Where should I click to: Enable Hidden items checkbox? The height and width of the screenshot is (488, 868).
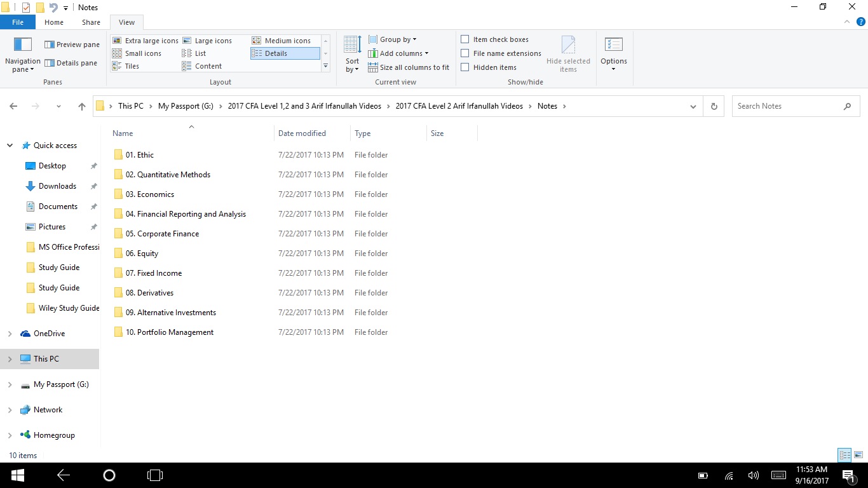coord(465,67)
